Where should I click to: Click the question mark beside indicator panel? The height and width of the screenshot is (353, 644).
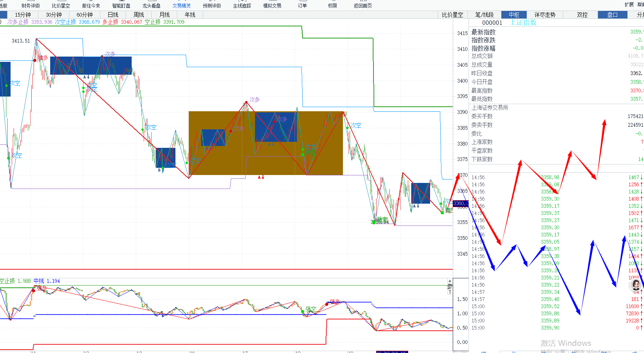click(450, 292)
